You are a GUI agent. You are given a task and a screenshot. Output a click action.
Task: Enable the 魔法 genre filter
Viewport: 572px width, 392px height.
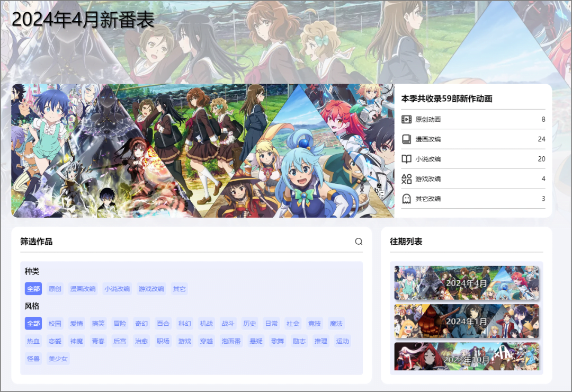pos(336,323)
